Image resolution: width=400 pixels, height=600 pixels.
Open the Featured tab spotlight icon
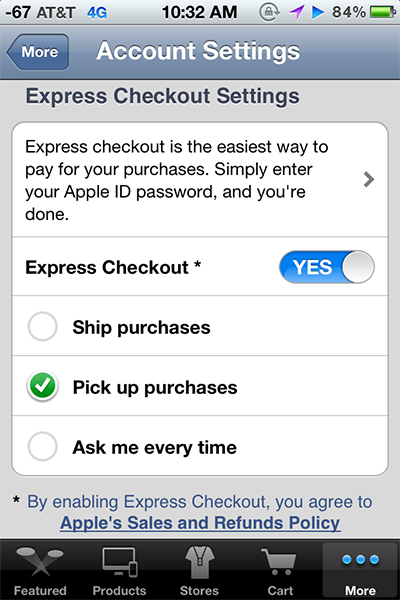click(40, 561)
